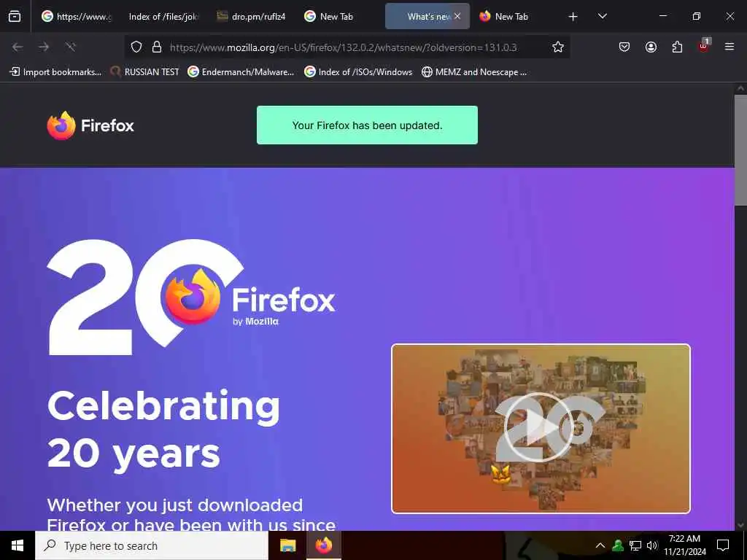Open the tracking protection shield icon
This screenshot has height=560, width=747.
(136, 47)
